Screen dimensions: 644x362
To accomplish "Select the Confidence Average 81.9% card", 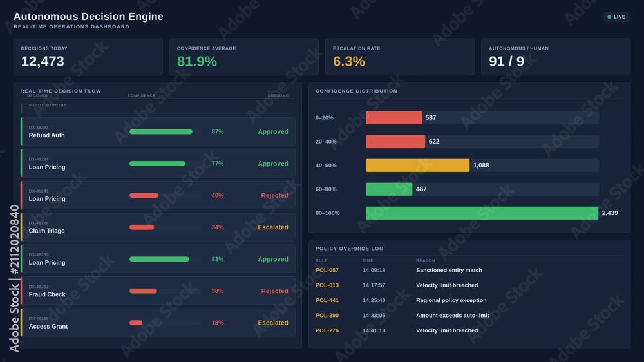I will 244,57.
